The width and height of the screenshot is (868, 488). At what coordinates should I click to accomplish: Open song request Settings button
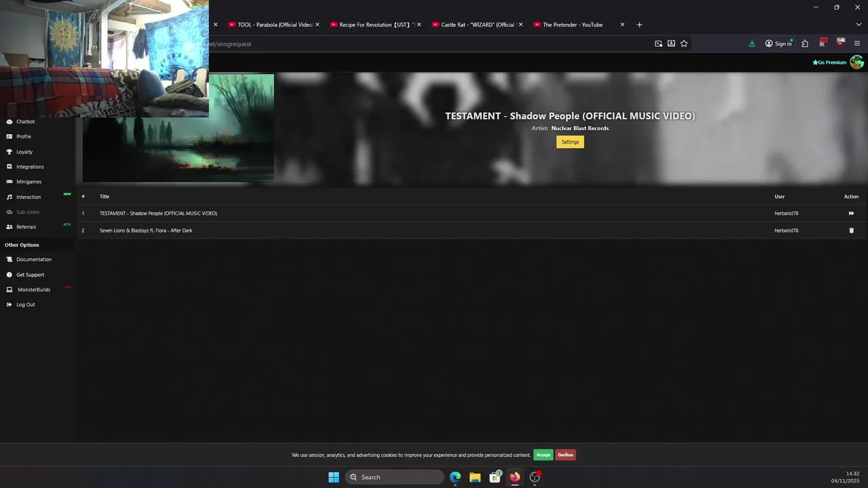click(x=570, y=142)
